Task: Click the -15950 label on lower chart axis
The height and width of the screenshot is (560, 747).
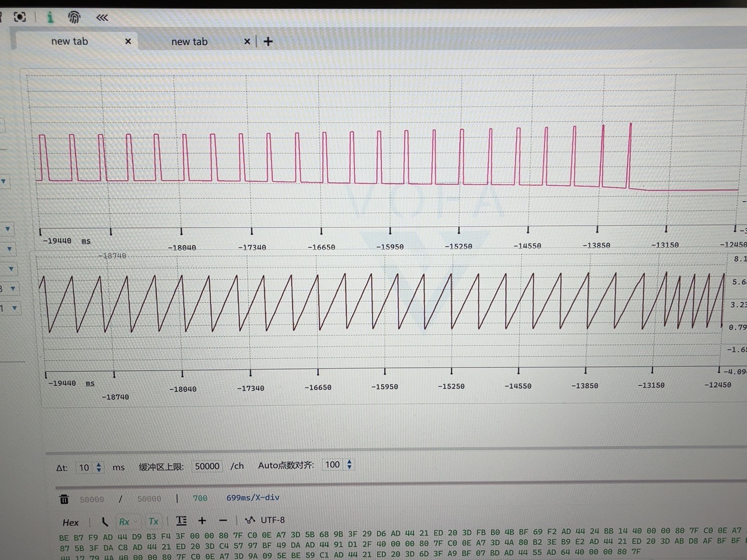Action: [384, 387]
